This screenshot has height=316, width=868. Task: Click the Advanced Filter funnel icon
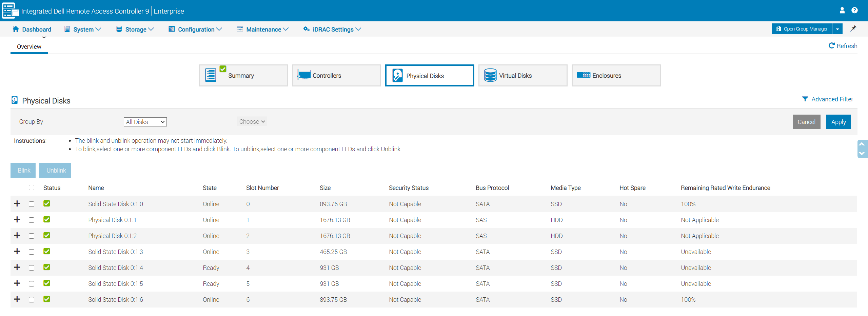(x=805, y=99)
